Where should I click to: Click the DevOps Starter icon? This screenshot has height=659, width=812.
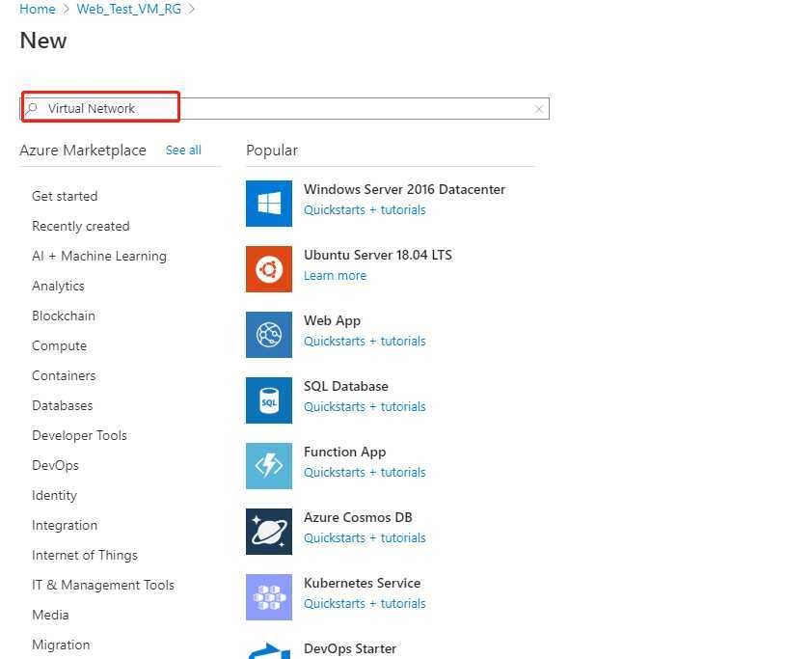pos(269,649)
